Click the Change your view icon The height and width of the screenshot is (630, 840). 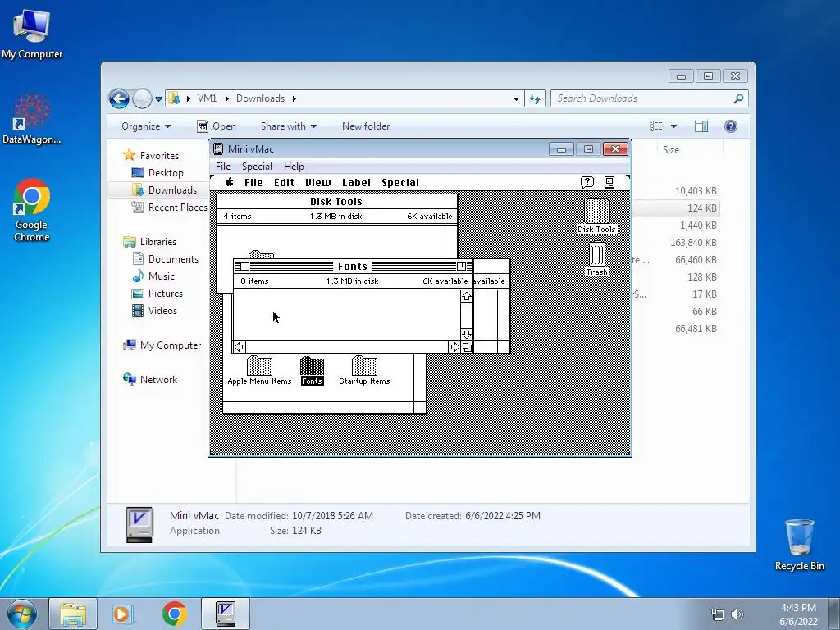[x=656, y=126]
